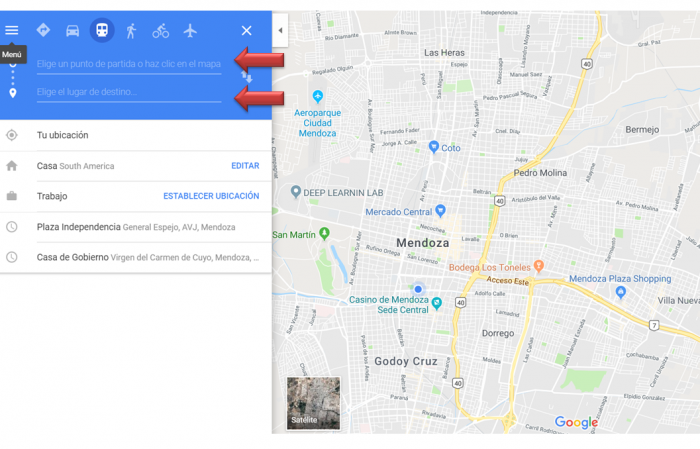Open the hamburger Menu icon

point(12,30)
